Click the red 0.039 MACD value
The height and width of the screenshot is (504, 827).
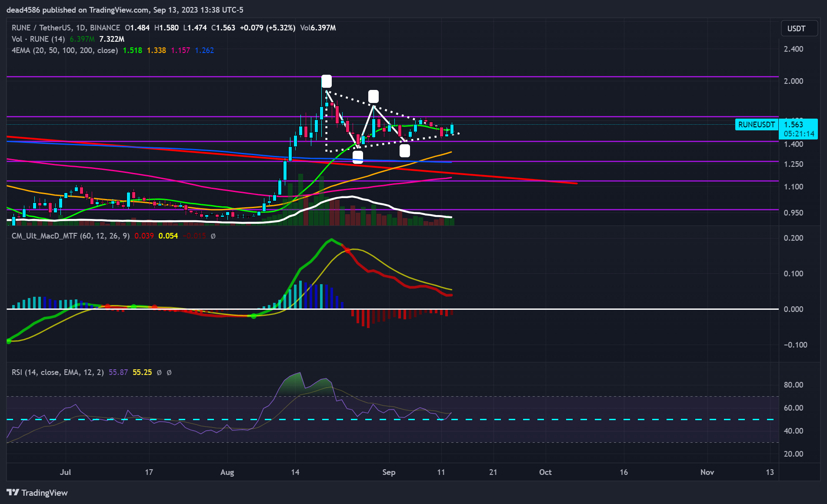[x=144, y=236]
